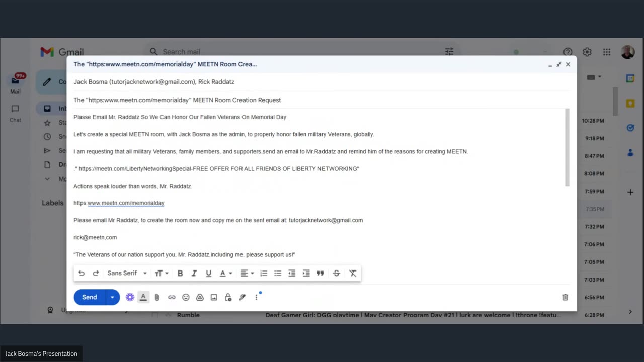This screenshot has width=644, height=362.
Task: Open the Gmail logo home link
Action: pyautogui.click(x=62, y=52)
